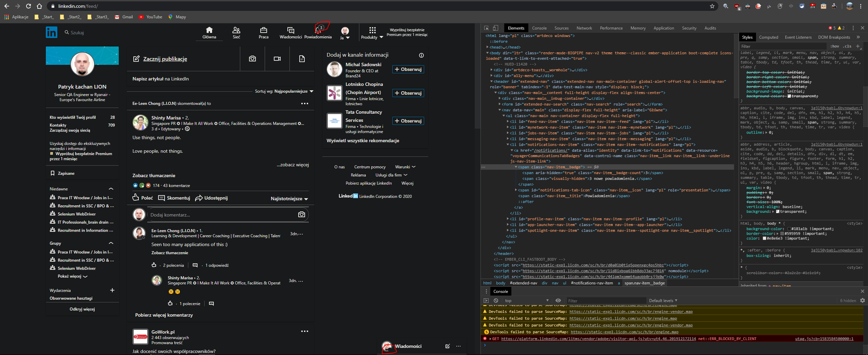The height and width of the screenshot is (355, 868).
Task: Expand the head element in DOM tree
Action: [x=488, y=47]
